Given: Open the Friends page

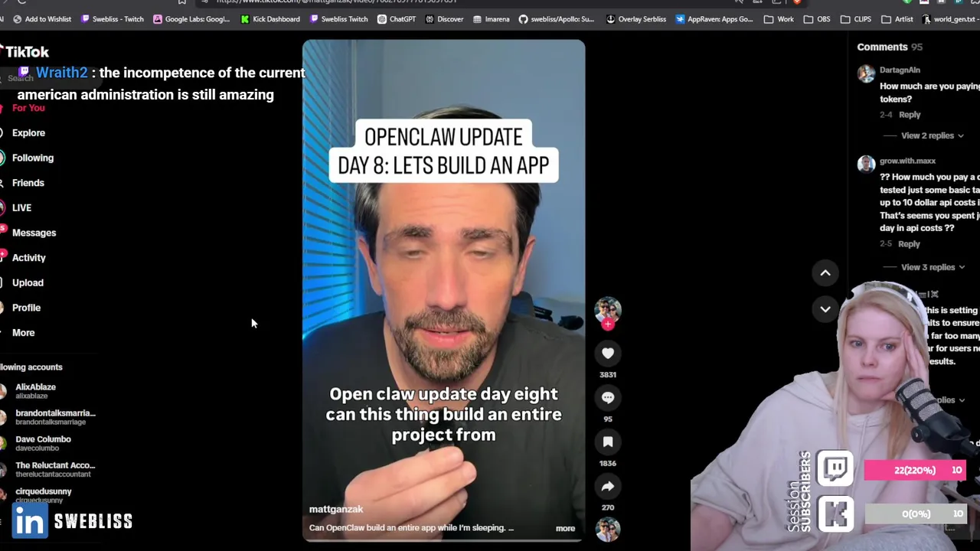Looking at the screenshot, I should pos(28,183).
